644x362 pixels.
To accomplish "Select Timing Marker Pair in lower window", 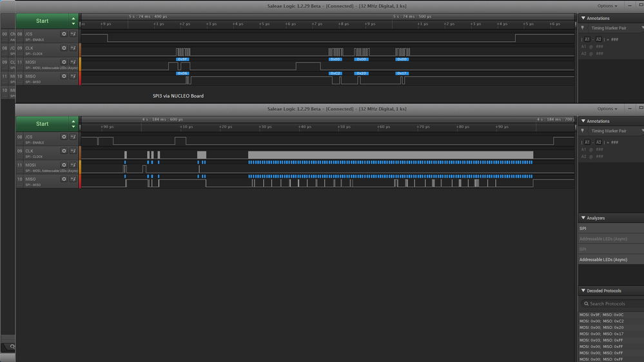I will tap(609, 131).
